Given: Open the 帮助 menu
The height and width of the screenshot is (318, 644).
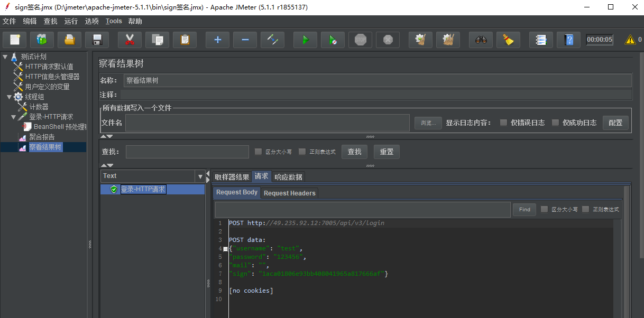Looking at the screenshot, I should tap(135, 21).
